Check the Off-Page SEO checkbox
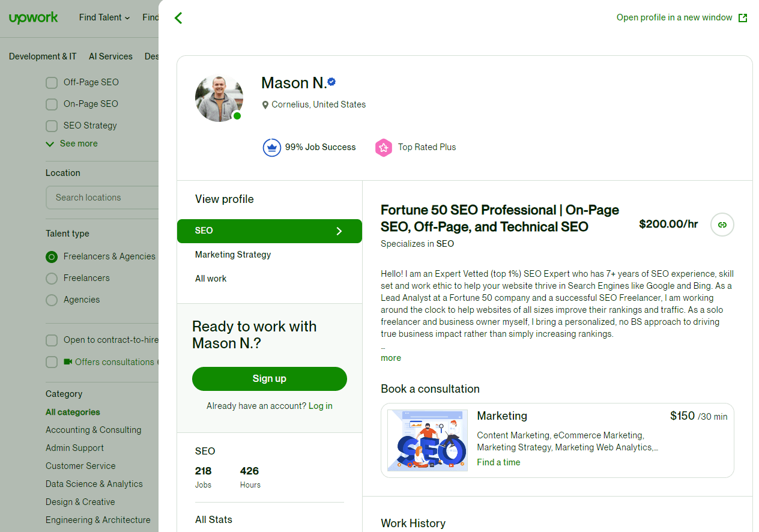Viewport: 759px width, 532px height. pos(52,83)
